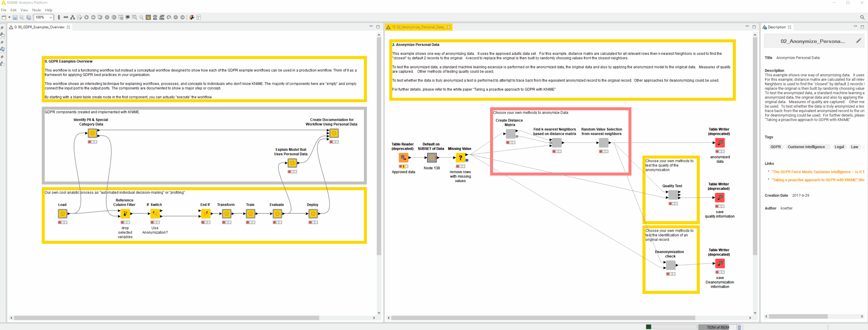This screenshot has height=330, width=868.
Task: Click the Execute and open views icon
Action: click(100, 17)
